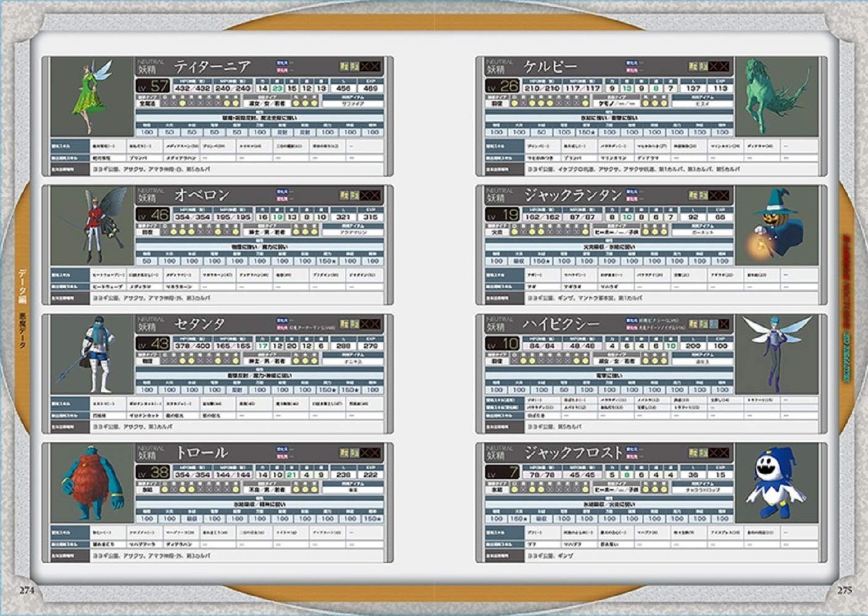The image size is (868, 616).
Task: Click the High Pixie portrait
Action: [776, 354]
